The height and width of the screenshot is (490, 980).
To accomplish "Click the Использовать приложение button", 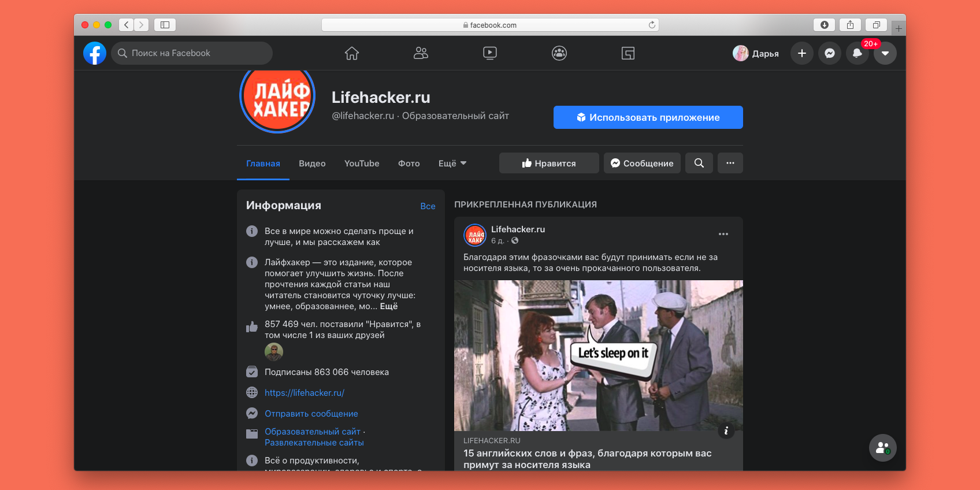I will point(648,117).
